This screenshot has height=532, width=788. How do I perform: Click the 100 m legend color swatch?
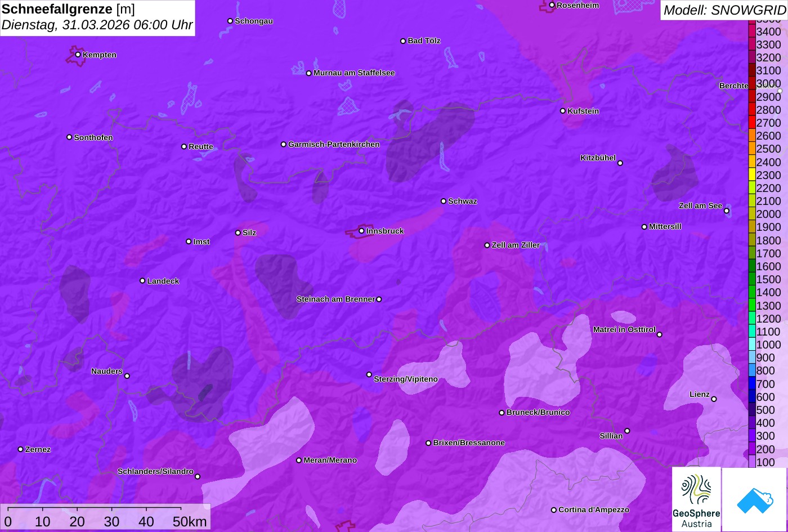(752, 462)
